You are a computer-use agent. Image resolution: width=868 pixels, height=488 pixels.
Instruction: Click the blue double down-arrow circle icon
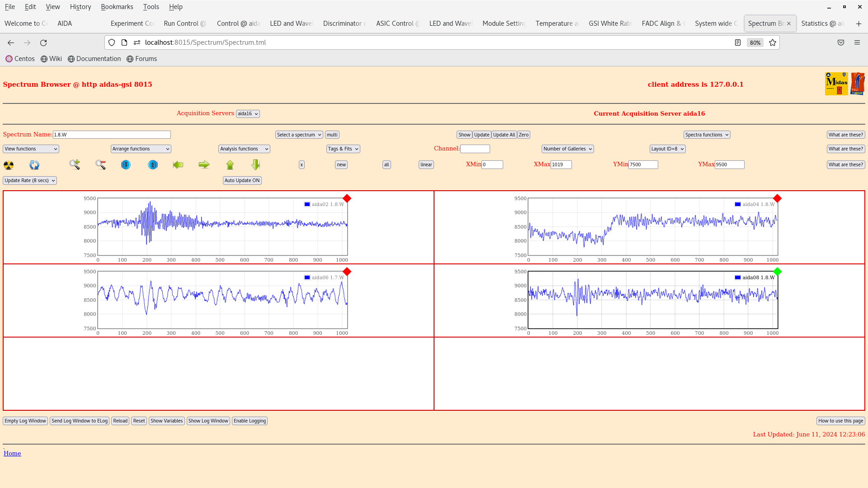click(x=126, y=165)
